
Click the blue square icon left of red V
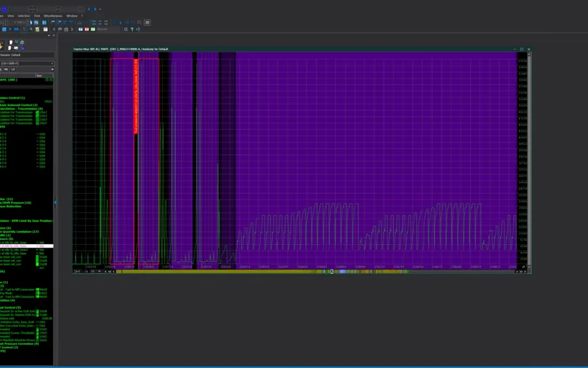click(x=80, y=29)
